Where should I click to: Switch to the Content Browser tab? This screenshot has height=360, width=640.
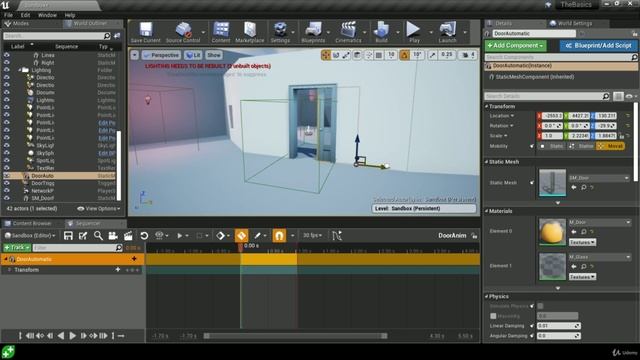pos(32,223)
